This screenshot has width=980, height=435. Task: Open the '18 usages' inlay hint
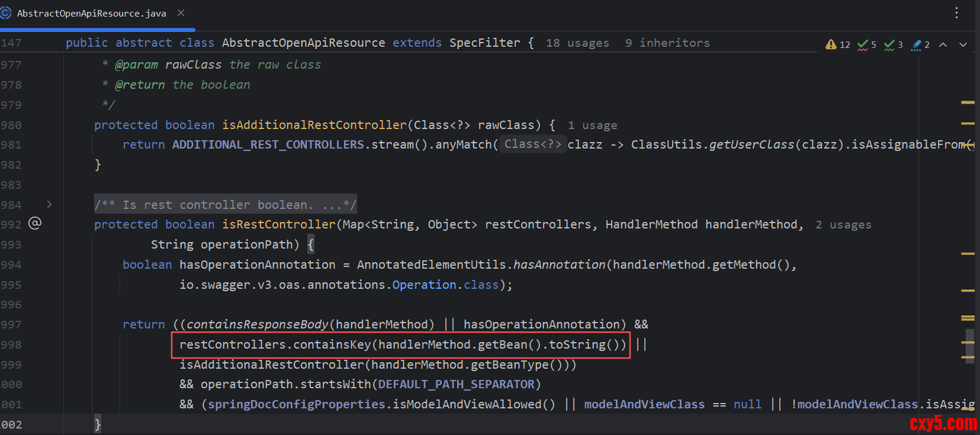click(577, 43)
